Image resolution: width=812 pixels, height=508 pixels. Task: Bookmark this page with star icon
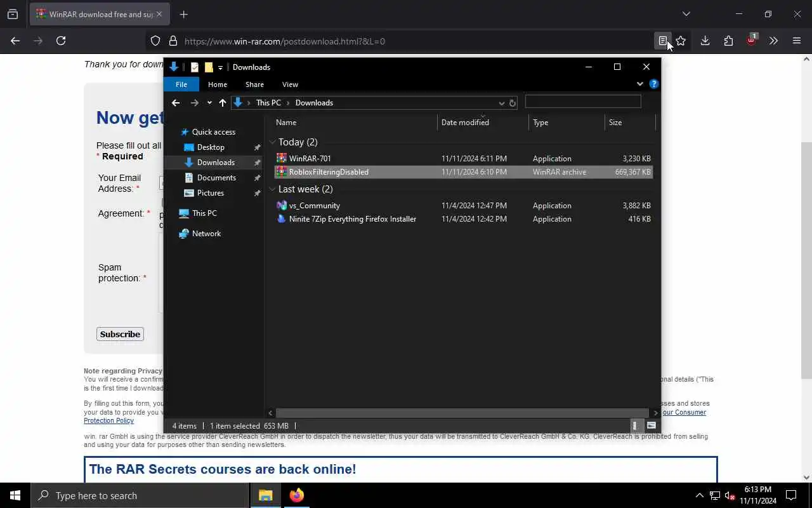click(681, 41)
